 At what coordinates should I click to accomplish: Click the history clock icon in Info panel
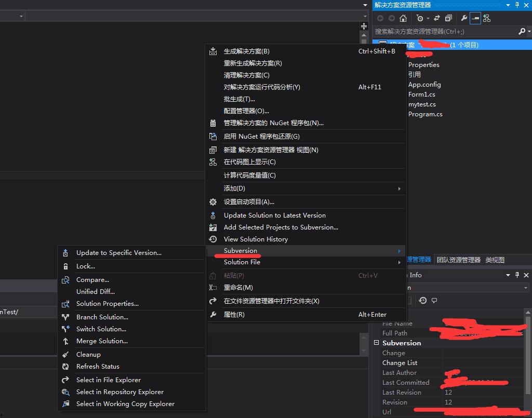click(423, 300)
